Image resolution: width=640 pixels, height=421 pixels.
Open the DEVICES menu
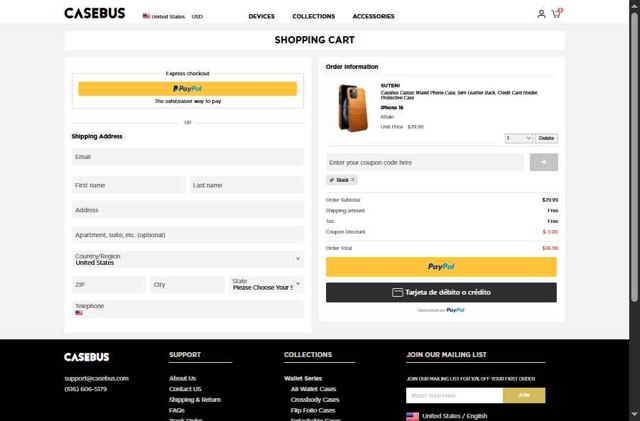261,16
